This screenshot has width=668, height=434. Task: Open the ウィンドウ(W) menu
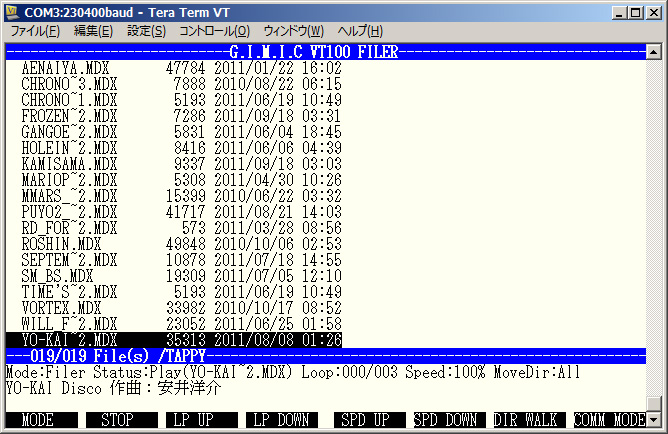[293, 31]
